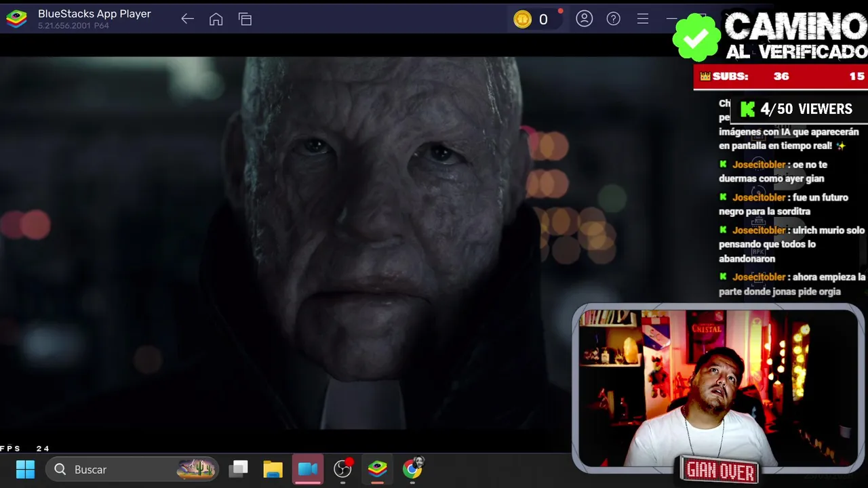This screenshot has height=488, width=868.
Task: Click chat message 'oe no te duermas'
Action: pyautogui.click(x=773, y=171)
